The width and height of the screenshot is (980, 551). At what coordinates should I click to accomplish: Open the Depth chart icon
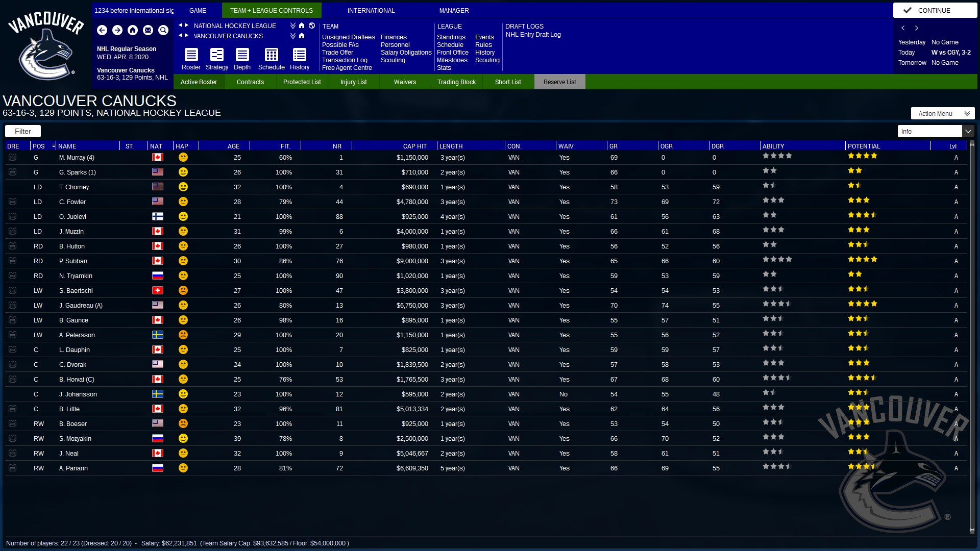[x=242, y=55]
